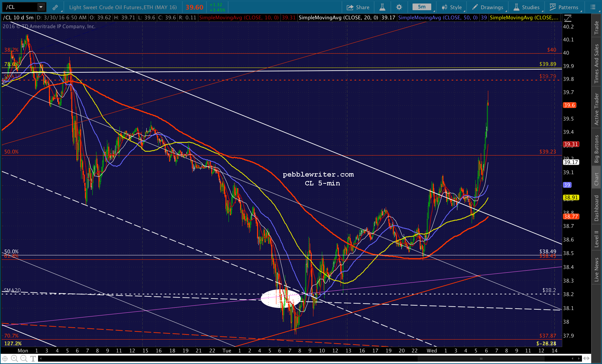This screenshot has width=602, height=364.
Task: Click the horizontal time scrollbar thumb
Action: click(x=481, y=359)
